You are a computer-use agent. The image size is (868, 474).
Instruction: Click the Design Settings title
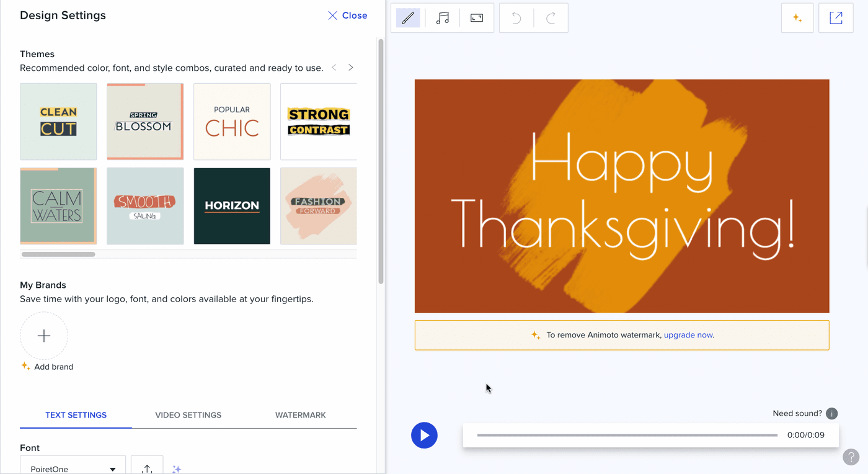pyautogui.click(x=63, y=16)
